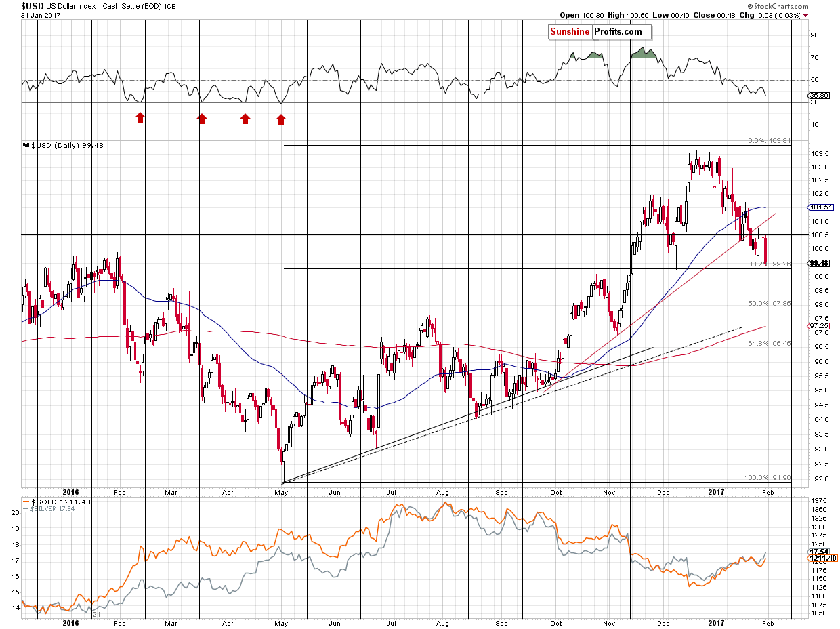Click the '20' silver axis label
840x629 pixels.
pos(14,513)
